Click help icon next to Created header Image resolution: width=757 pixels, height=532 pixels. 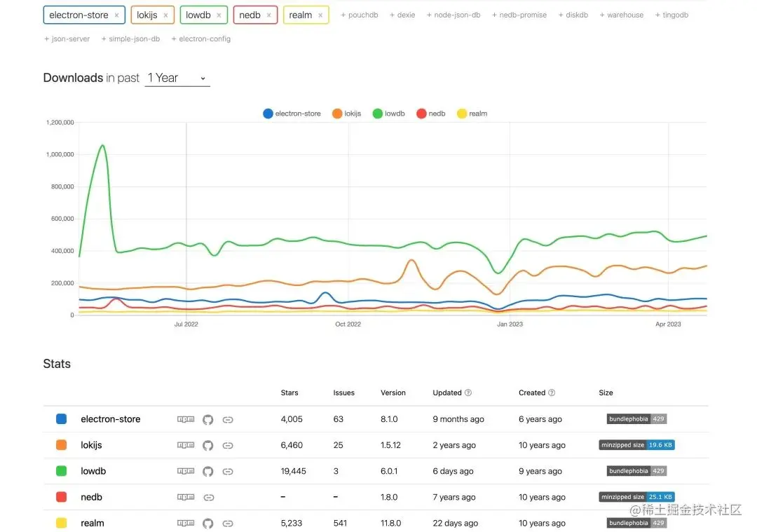(552, 393)
